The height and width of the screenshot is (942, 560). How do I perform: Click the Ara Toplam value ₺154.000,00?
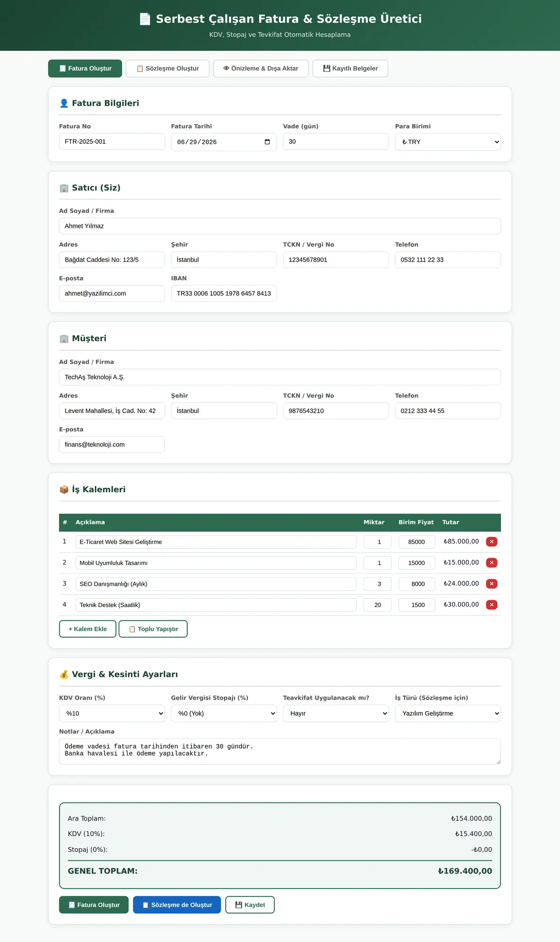point(472,818)
